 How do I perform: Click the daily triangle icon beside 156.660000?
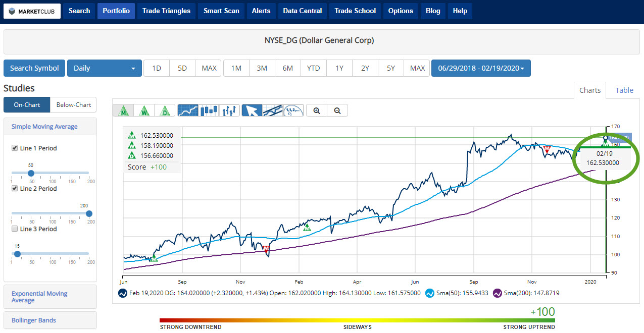(132, 155)
